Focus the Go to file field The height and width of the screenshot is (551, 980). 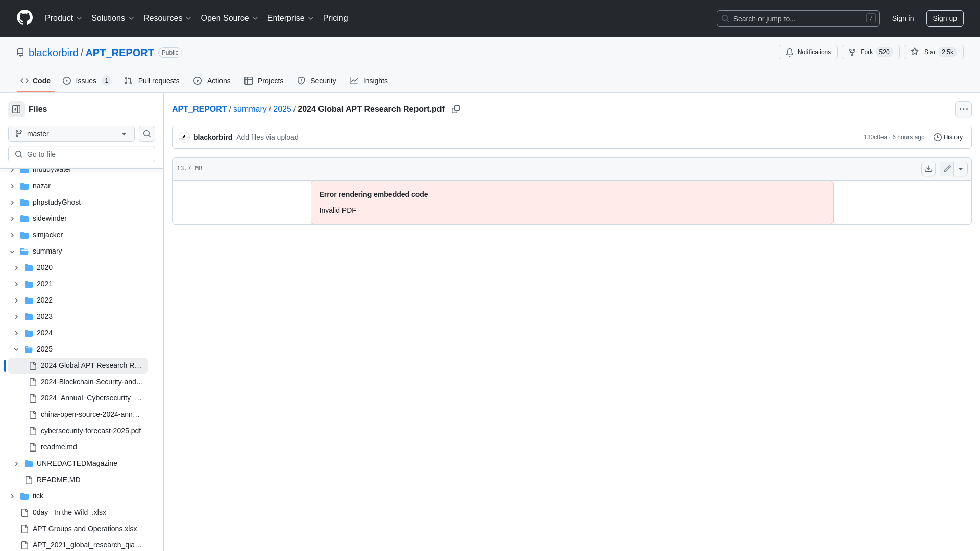pyautogui.click(x=82, y=154)
